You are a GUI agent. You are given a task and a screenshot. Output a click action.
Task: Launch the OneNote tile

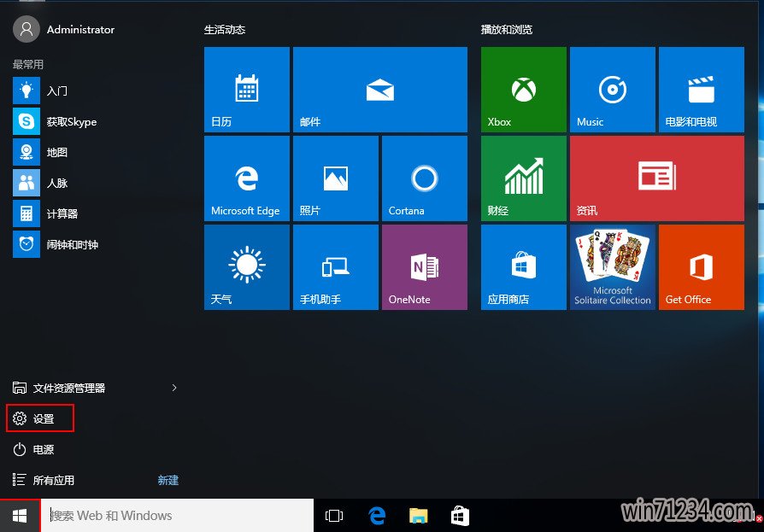point(425,267)
